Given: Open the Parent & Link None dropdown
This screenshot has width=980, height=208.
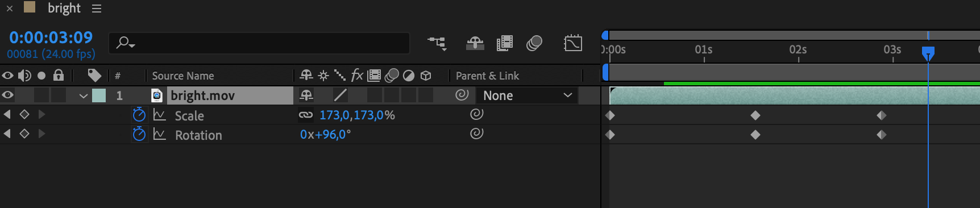Looking at the screenshot, I should click(527, 95).
